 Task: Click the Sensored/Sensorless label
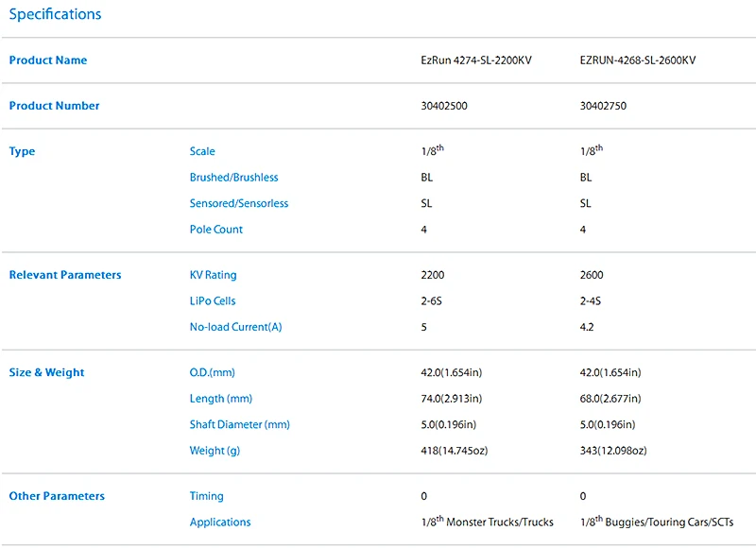(x=239, y=203)
